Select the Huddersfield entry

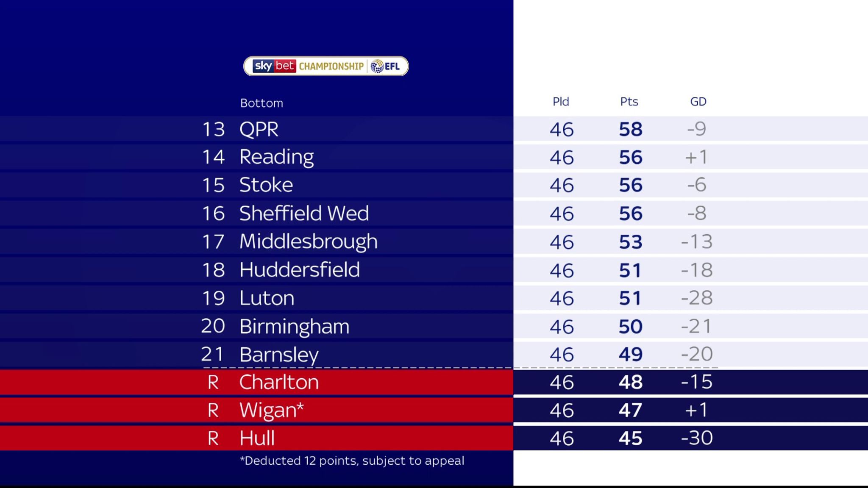pos(300,270)
